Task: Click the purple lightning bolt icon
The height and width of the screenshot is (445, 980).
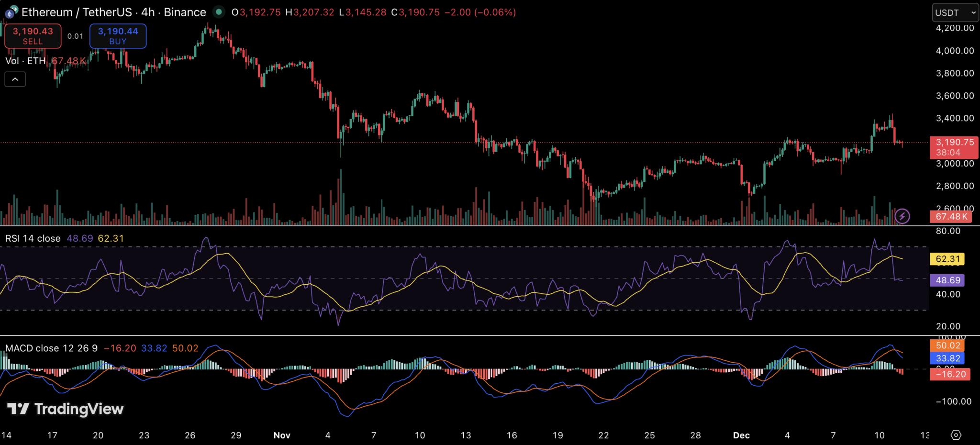Action: coord(902,216)
